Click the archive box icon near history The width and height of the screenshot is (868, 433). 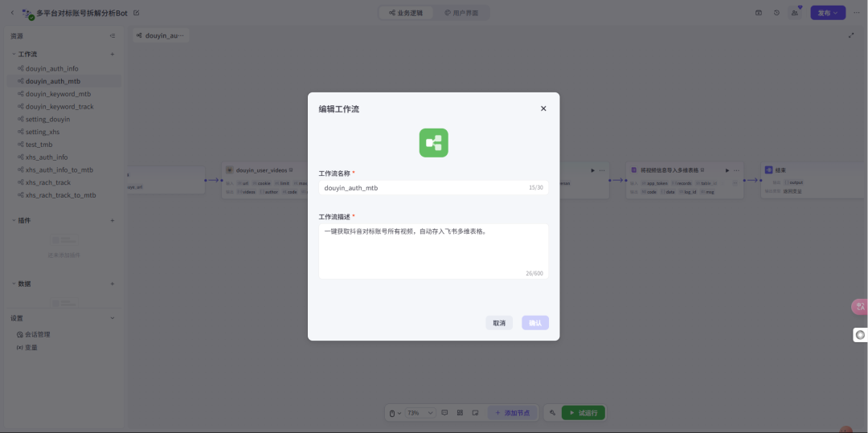759,13
